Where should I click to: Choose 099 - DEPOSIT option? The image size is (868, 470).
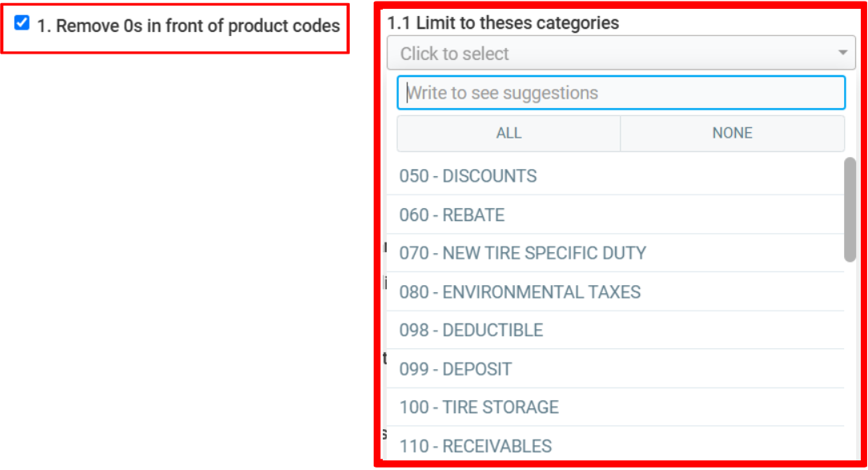(x=456, y=369)
